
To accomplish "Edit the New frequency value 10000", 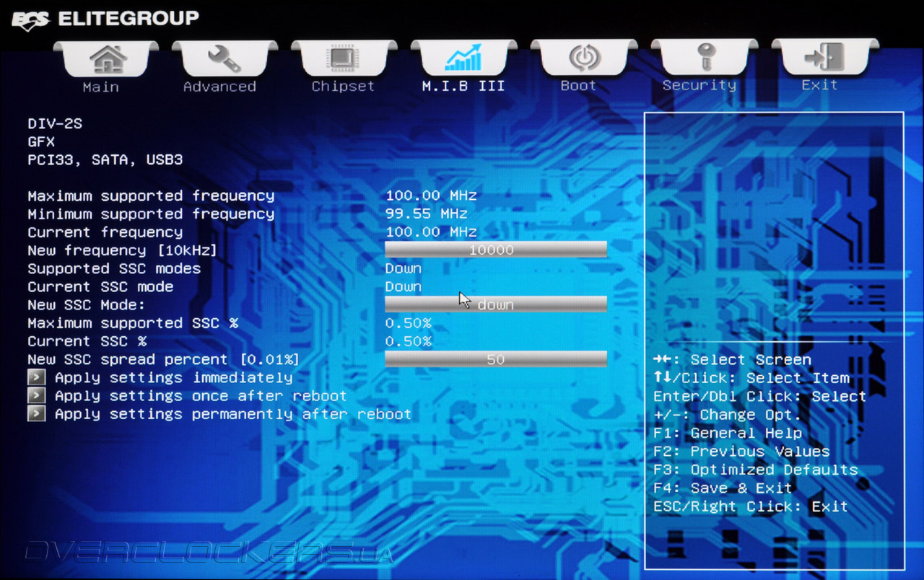I will [496, 250].
